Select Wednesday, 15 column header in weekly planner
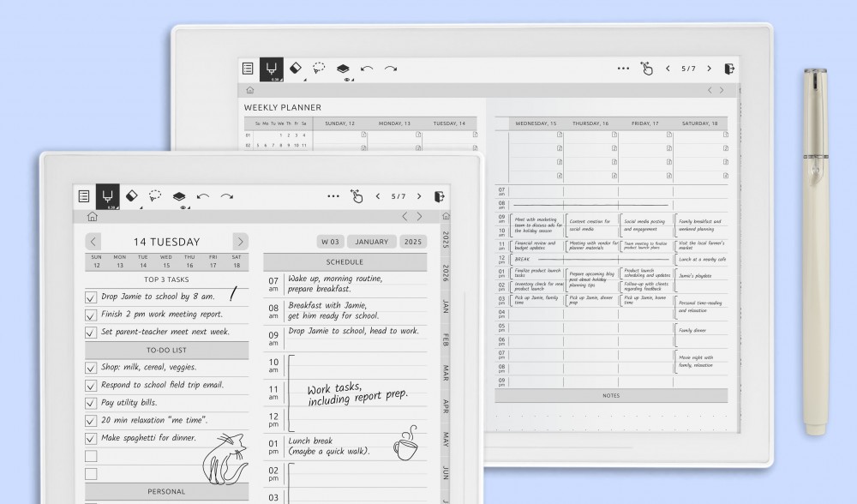 [x=536, y=123]
